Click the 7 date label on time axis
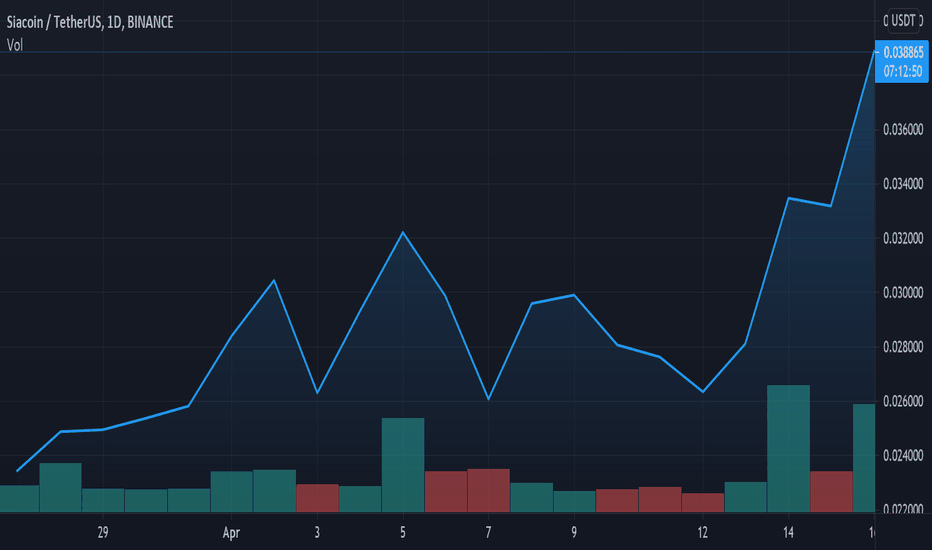 [488, 532]
